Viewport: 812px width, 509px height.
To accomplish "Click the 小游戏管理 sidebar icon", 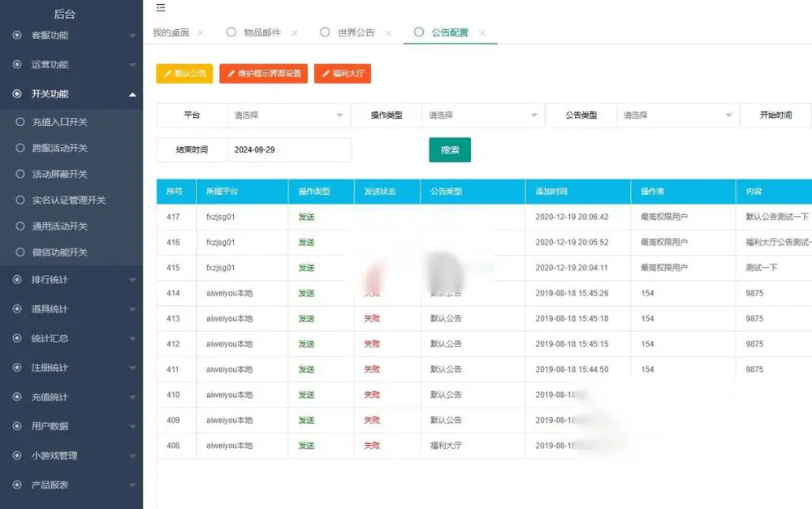I will tap(17, 455).
